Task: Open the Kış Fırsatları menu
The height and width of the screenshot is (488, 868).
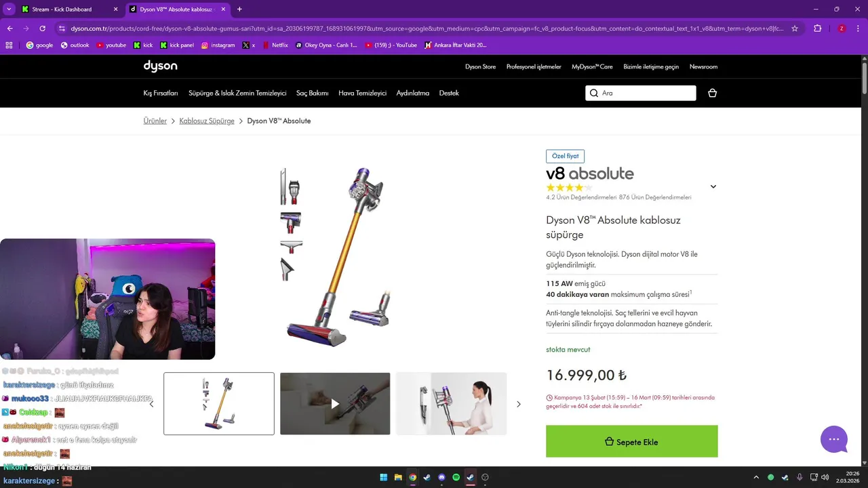Action: [161, 93]
